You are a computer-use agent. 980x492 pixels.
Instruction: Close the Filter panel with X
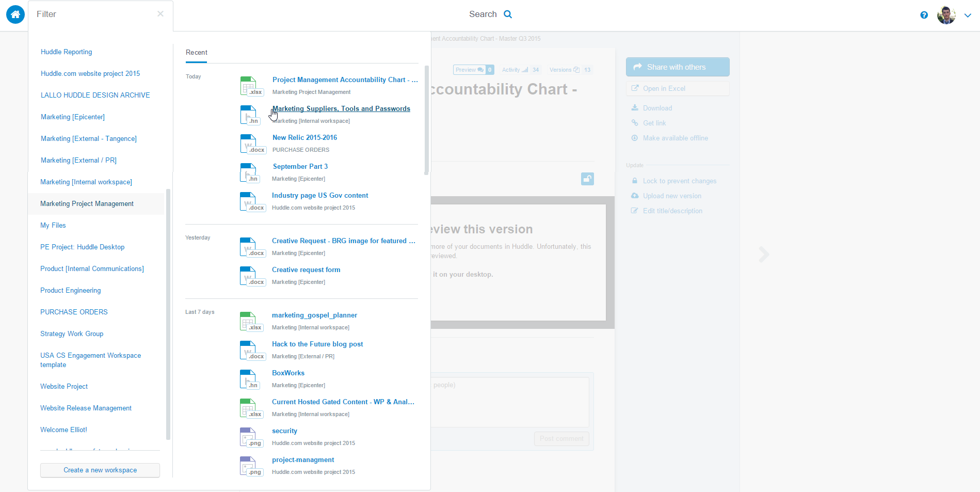coord(160,14)
